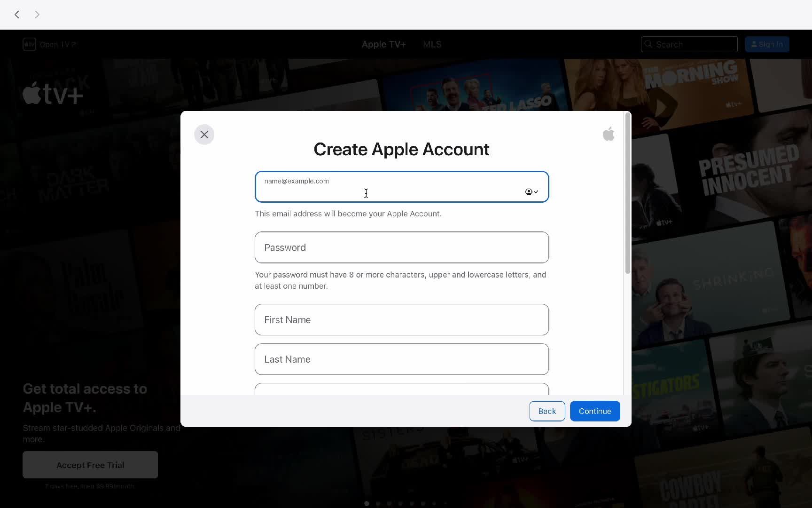Click the Apple TV+ logo
The image size is (812, 508).
coord(53,94)
